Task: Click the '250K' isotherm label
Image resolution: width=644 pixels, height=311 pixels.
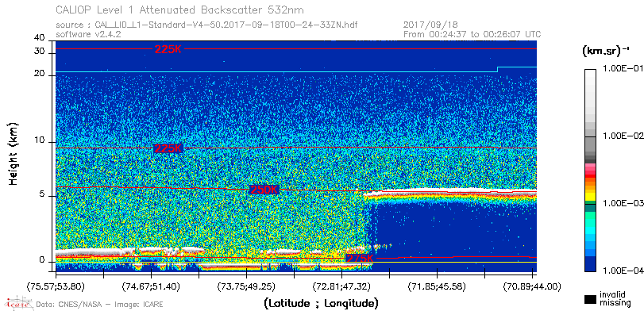Action: click(x=264, y=190)
